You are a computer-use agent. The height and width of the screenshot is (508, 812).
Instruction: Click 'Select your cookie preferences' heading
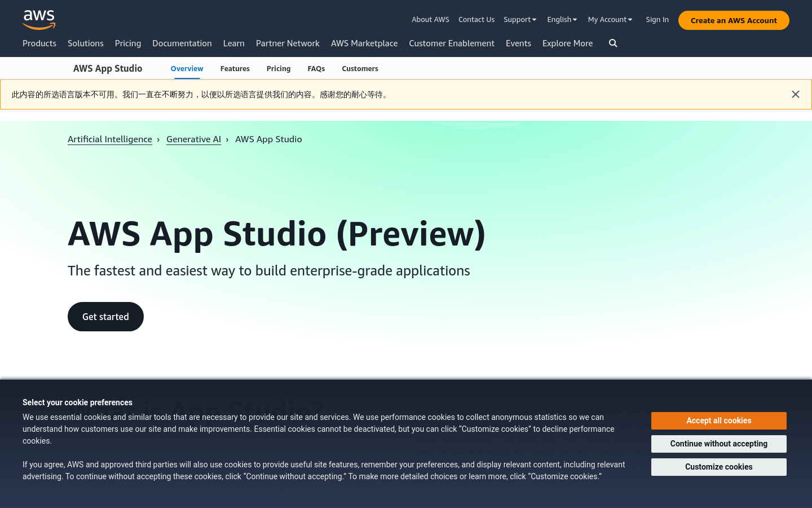(x=77, y=402)
